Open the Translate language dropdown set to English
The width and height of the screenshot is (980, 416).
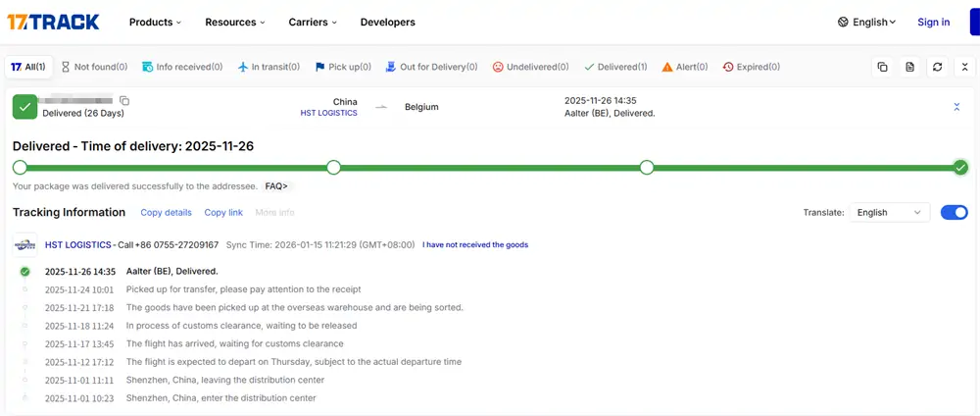pyautogui.click(x=889, y=212)
